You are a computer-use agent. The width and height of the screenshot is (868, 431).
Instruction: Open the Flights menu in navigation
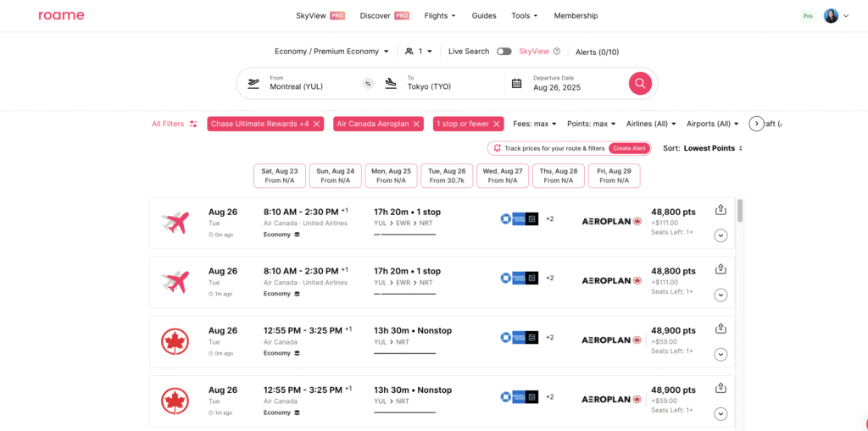click(x=439, y=15)
